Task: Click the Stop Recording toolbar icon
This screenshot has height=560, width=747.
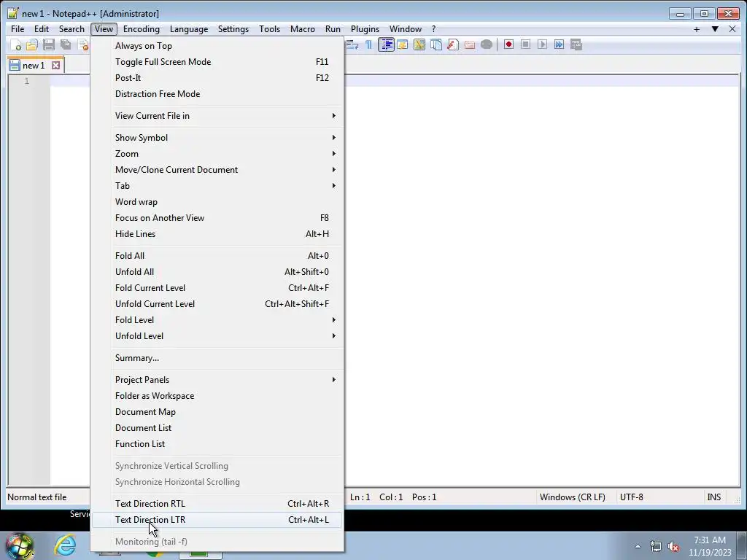Action: (525, 44)
